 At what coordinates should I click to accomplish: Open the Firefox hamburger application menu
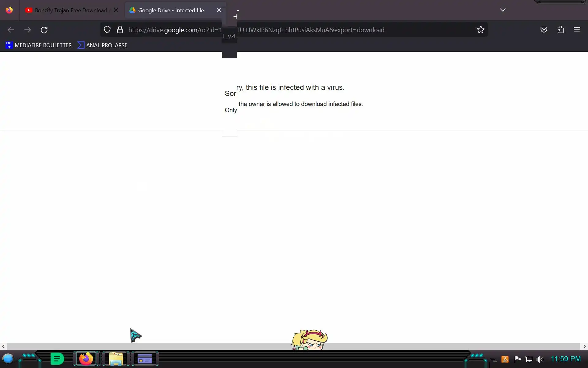[577, 30]
